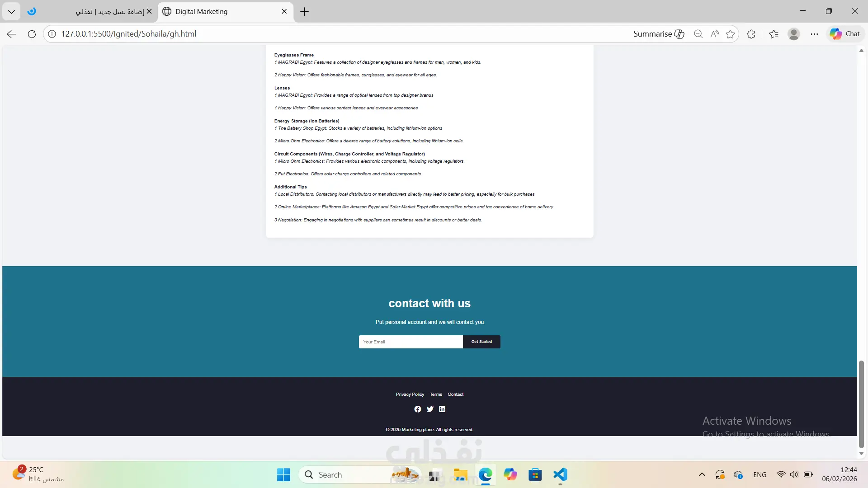Switch to the Arabic-titled first tab
This screenshot has height=488, width=868.
(x=108, y=12)
